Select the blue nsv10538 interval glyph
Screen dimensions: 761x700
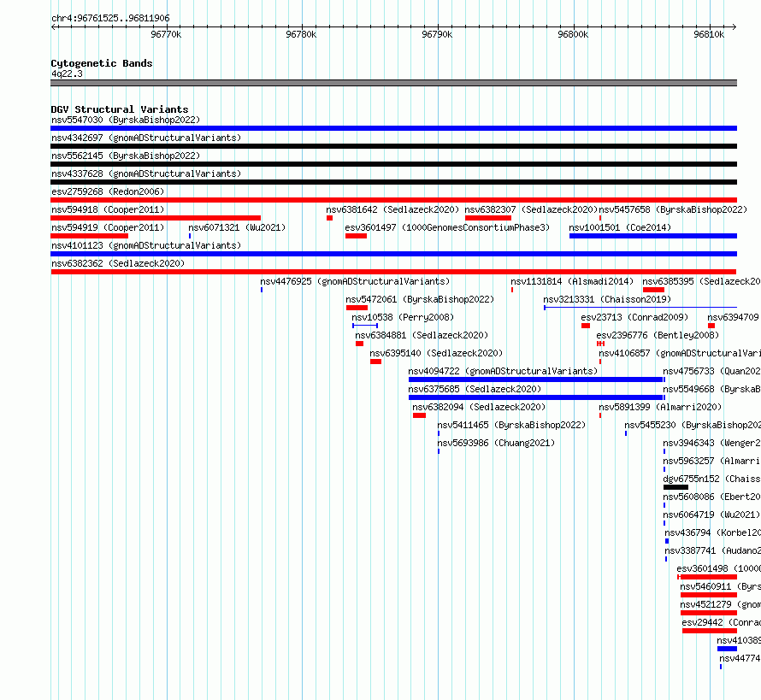(x=365, y=326)
